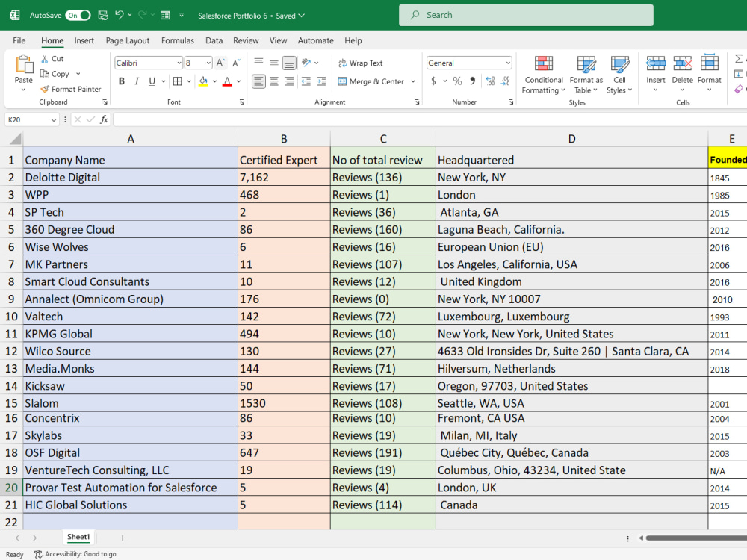Select the Sheet1 tab
This screenshot has height=560, width=747.
tap(78, 537)
